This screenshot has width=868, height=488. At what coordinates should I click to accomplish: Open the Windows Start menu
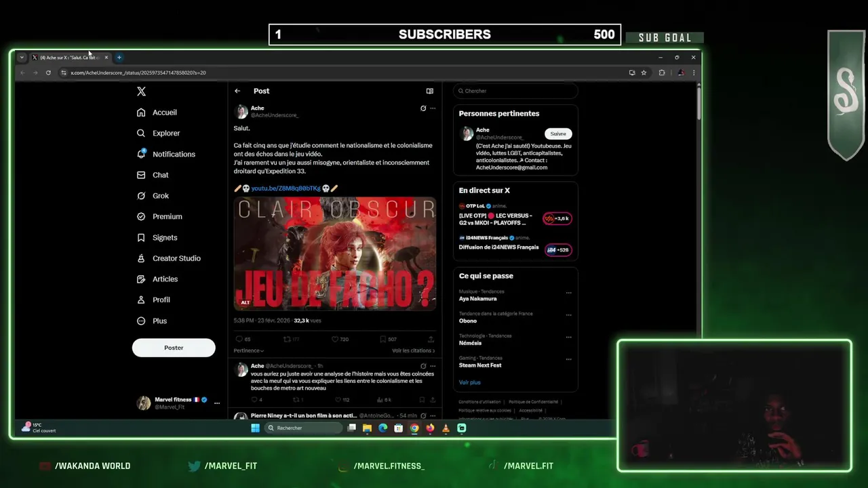255,428
